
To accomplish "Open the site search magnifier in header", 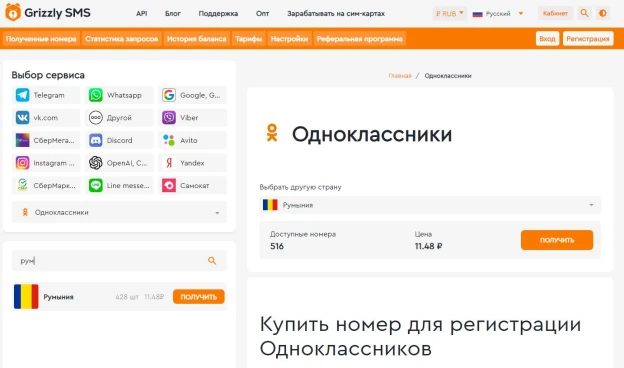I will [584, 13].
